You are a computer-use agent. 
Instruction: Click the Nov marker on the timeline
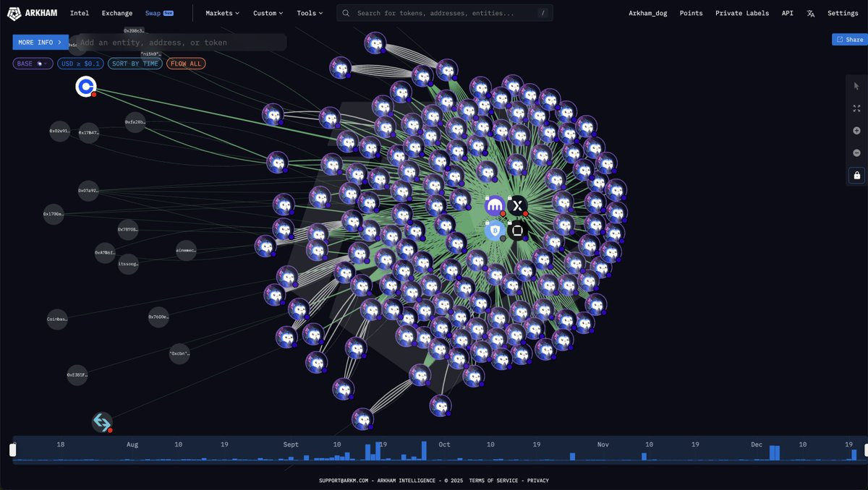[603, 444]
